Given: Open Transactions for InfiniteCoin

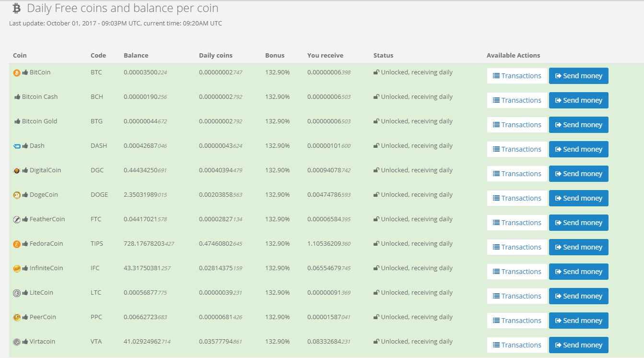Looking at the screenshot, I should (x=517, y=272).
